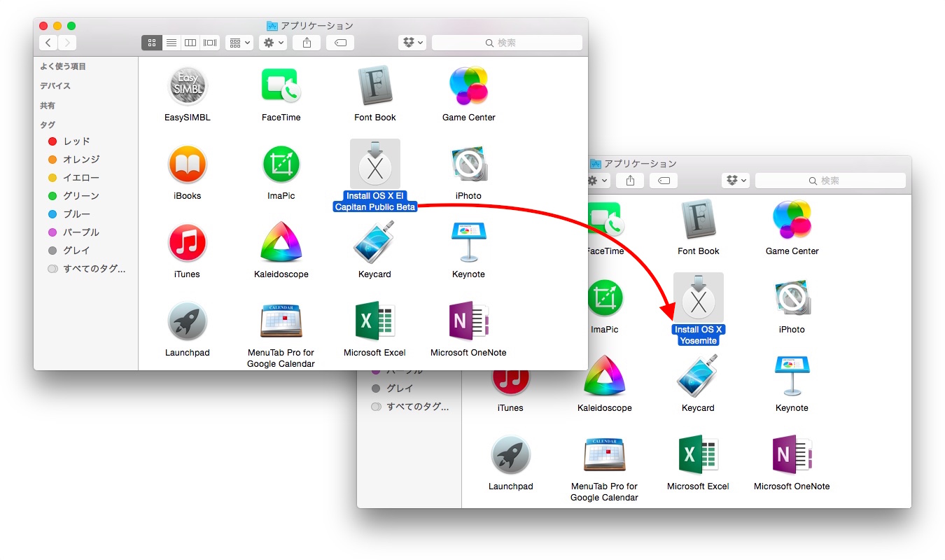The width and height of the screenshot is (945, 560).
Task: Select the iBooks app icon
Action: coord(188,164)
